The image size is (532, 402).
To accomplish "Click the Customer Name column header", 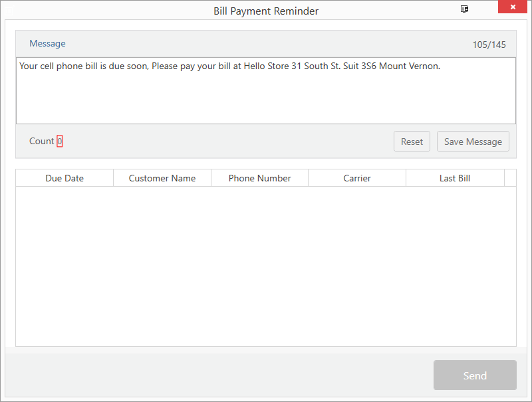I will (x=162, y=178).
